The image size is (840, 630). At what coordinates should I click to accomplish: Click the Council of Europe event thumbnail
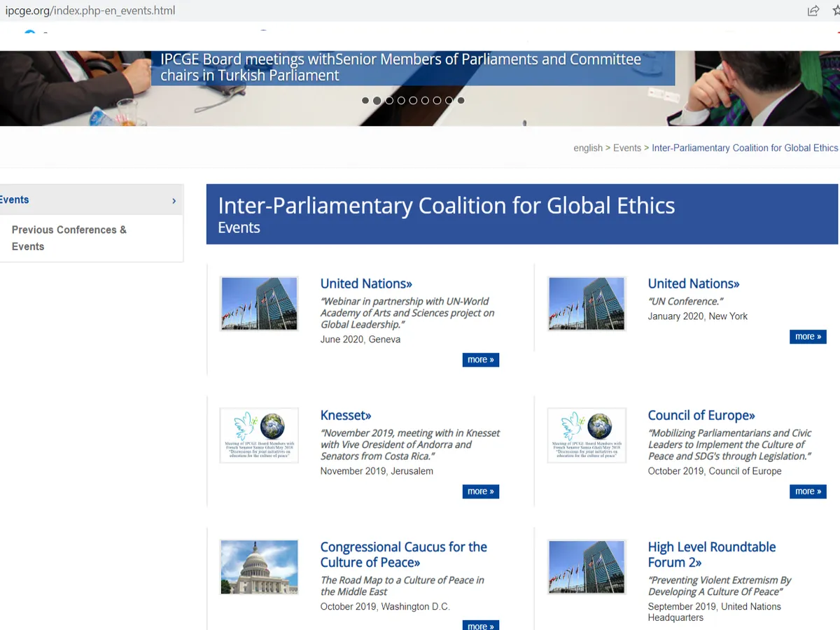tap(587, 435)
